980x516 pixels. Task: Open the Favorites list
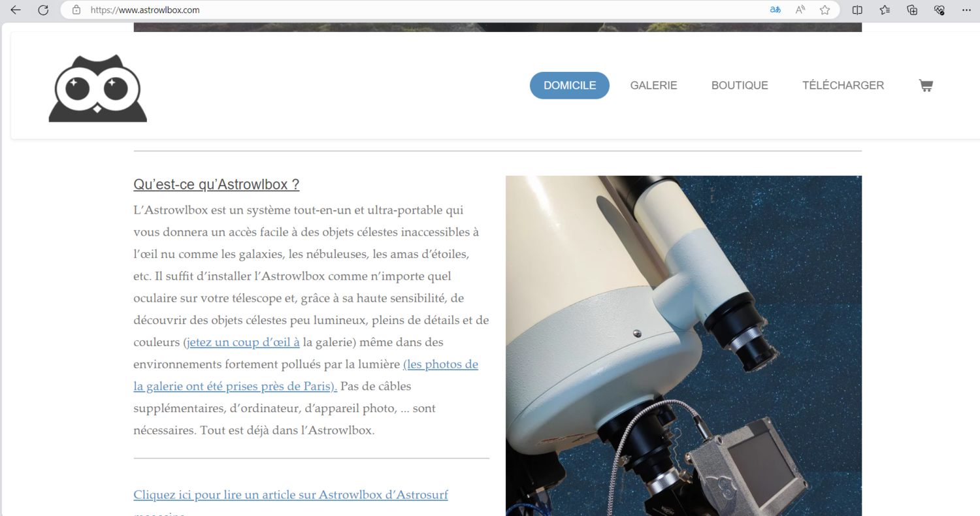coord(885,10)
